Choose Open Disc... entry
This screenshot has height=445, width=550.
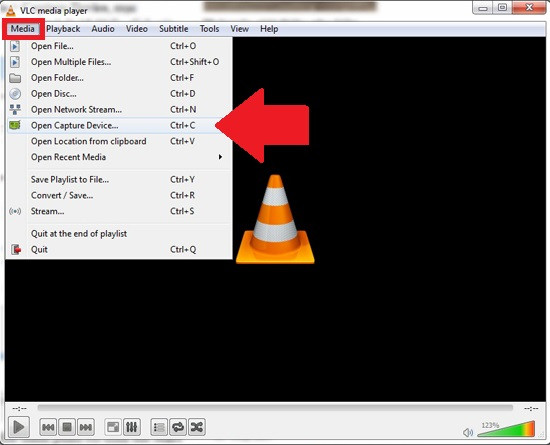pyautogui.click(x=119, y=94)
